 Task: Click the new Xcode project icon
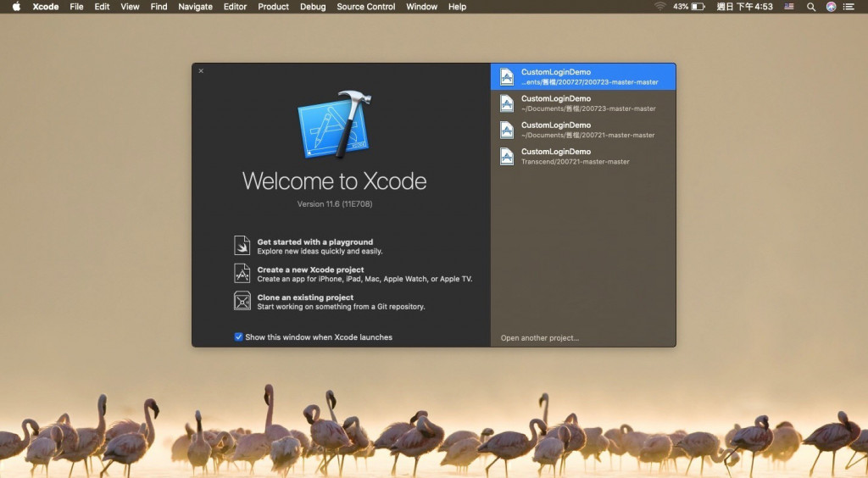(242, 273)
